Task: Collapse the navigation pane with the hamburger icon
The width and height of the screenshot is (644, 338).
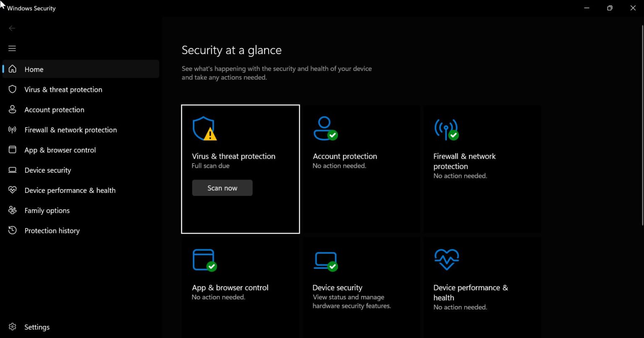Action: (12, 48)
